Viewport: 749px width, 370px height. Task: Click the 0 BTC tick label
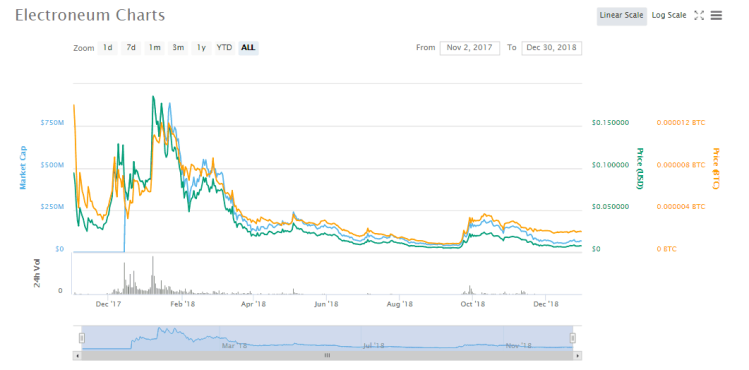[x=667, y=249]
